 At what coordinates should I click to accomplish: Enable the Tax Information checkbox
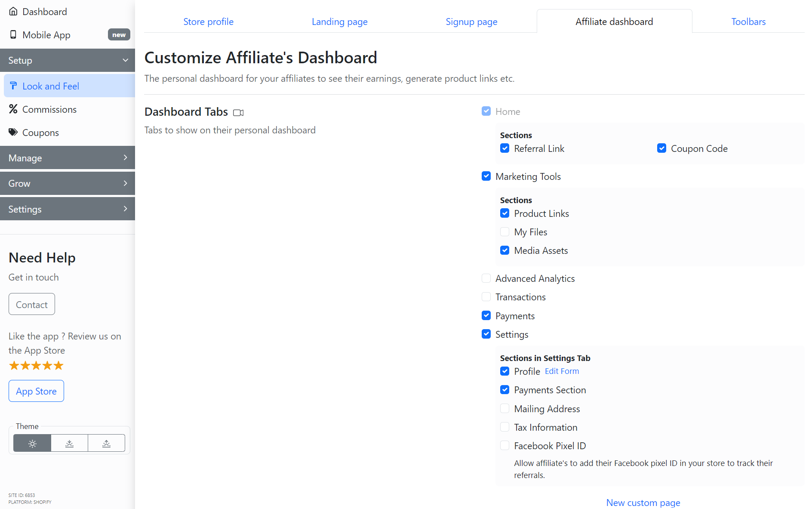coord(505,427)
